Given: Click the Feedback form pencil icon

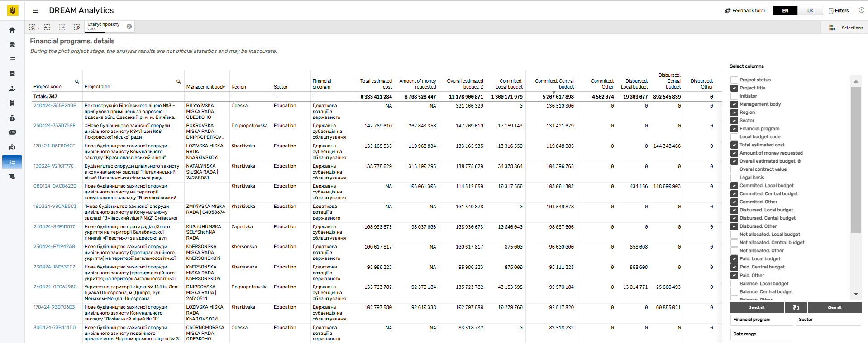Looking at the screenshot, I should click(728, 11).
